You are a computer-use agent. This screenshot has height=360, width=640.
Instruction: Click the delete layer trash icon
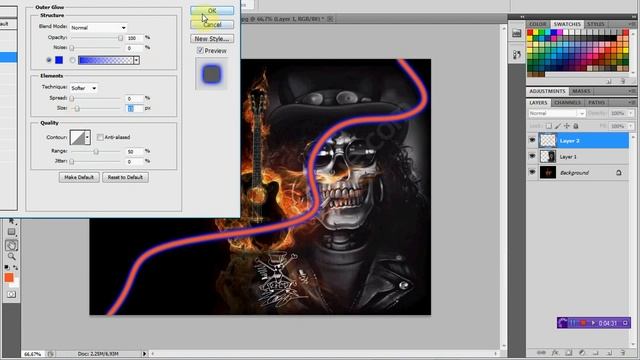(x=623, y=352)
